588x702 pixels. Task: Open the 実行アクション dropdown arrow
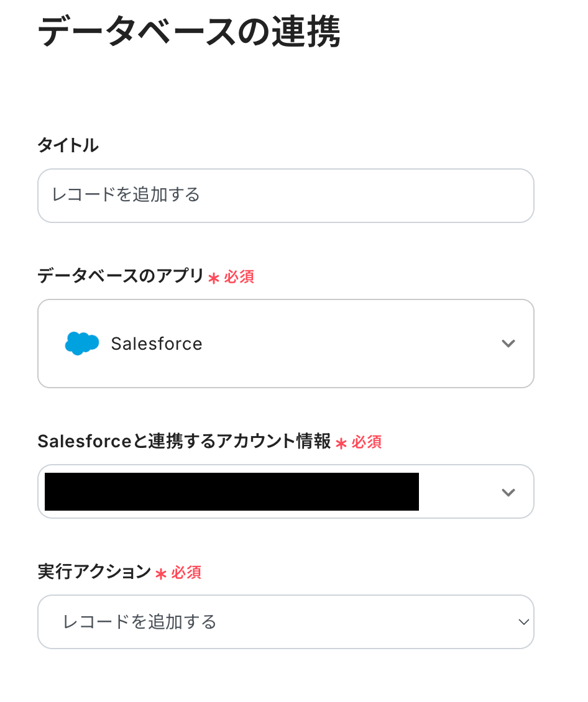[x=523, y=622]
